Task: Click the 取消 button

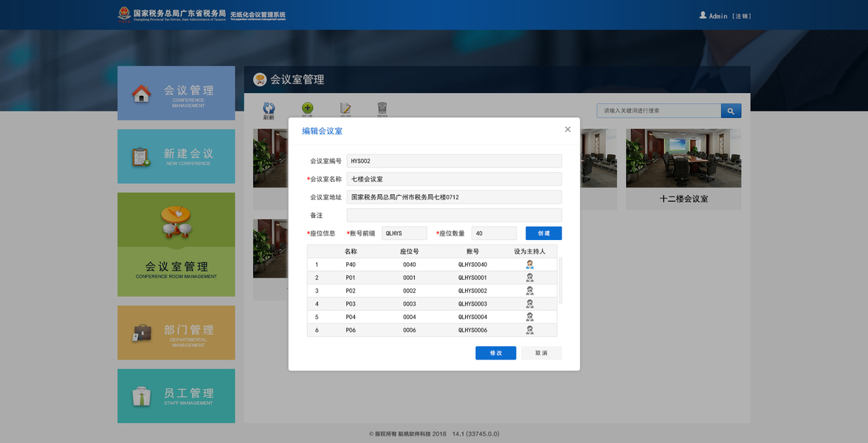Action: click(x=542, y=353)
